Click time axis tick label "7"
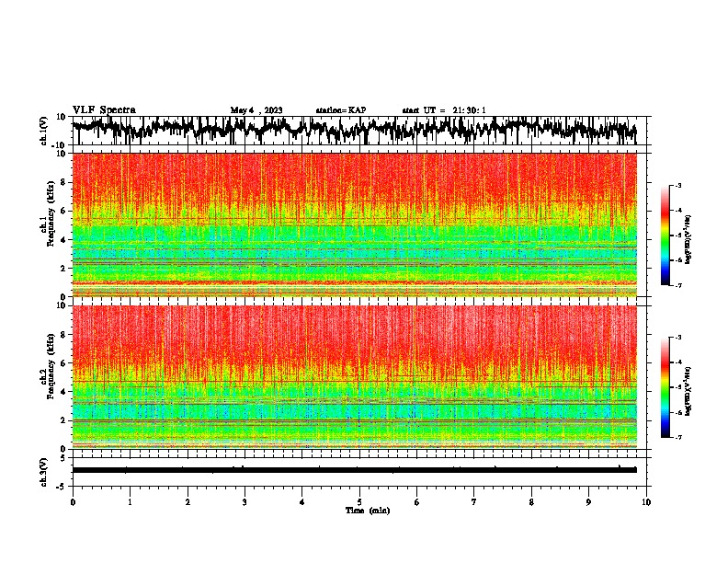Image resolution: width=728 pixels, height=563 pixels. tap(474, 502)
